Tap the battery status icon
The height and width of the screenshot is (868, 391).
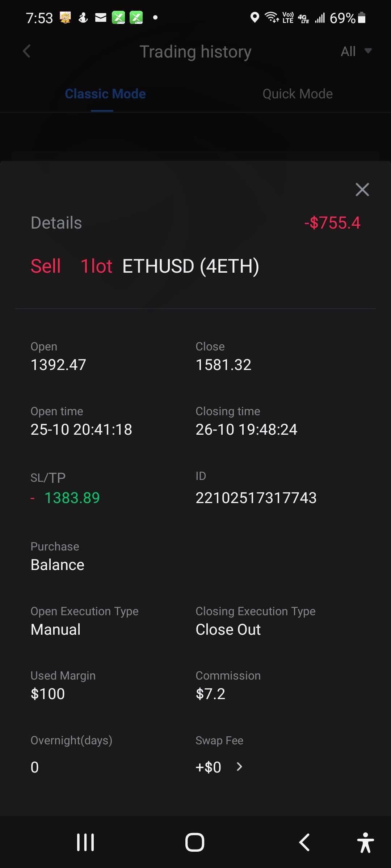pos(362,17)
